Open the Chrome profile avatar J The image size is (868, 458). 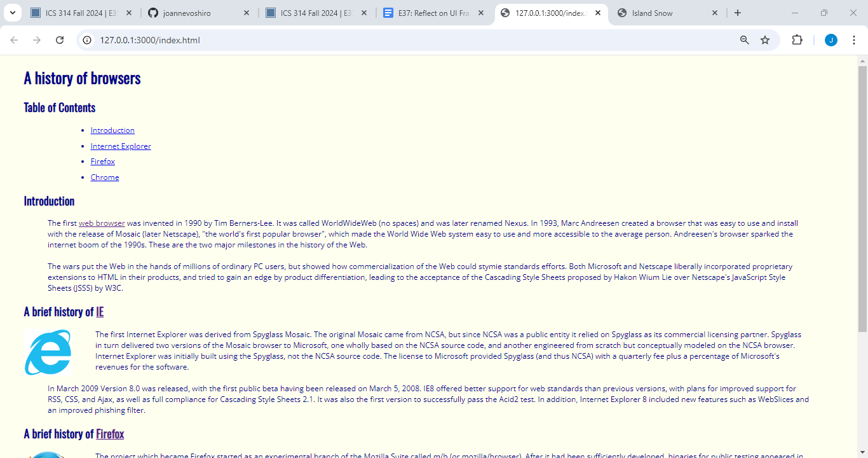(x=831, y=40)
